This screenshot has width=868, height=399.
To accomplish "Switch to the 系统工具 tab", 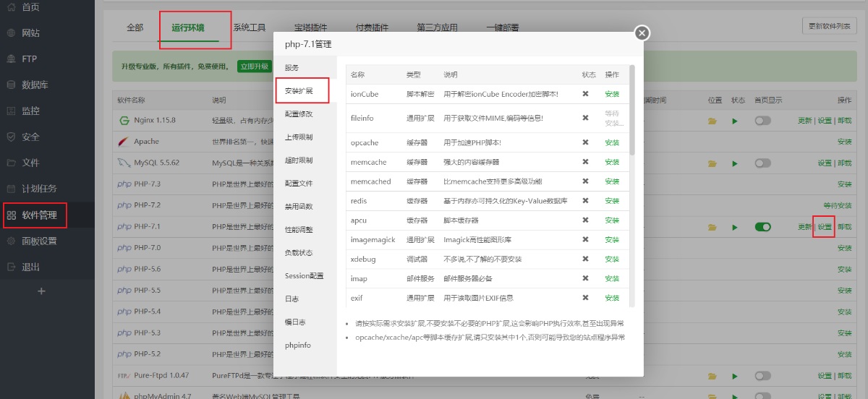I will [x=249, y=28].
